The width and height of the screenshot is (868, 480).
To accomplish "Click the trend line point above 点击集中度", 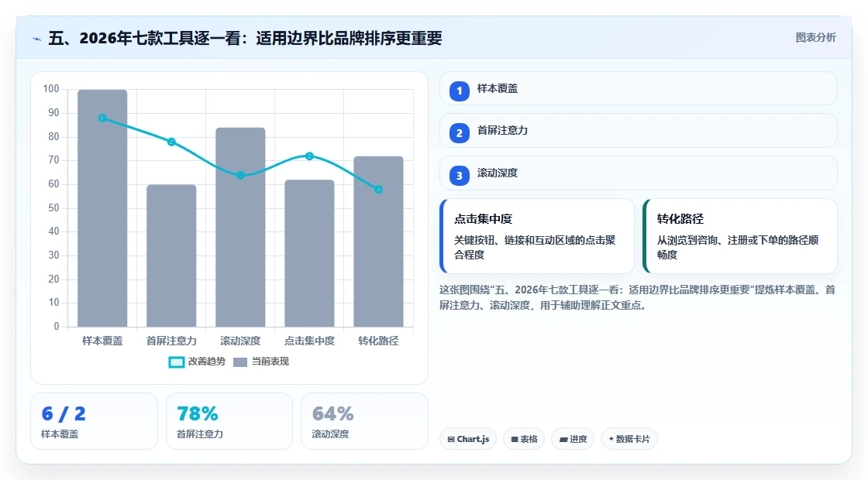I will 309,156.
